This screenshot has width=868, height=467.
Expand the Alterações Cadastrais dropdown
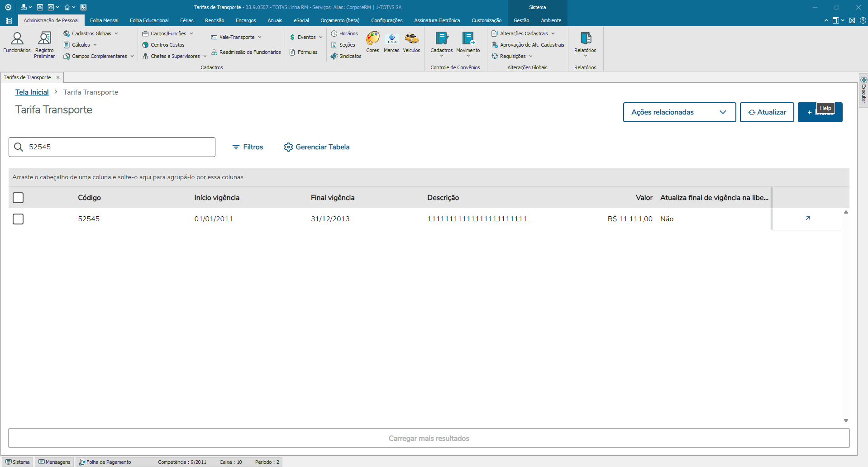pos(523,33)
